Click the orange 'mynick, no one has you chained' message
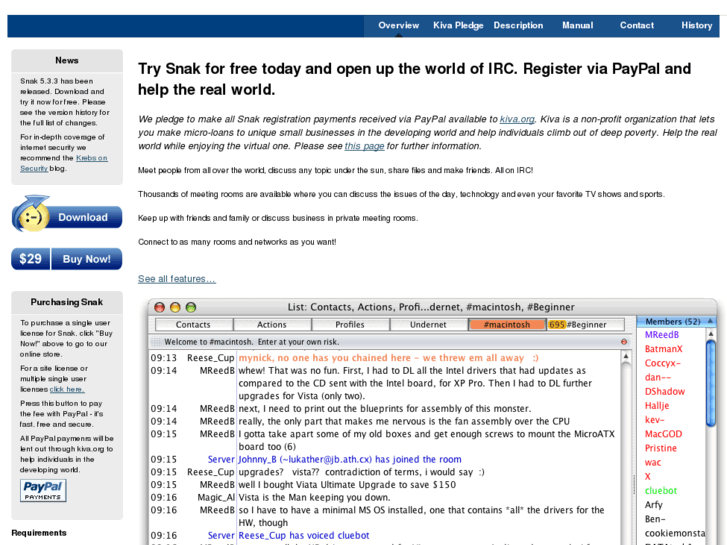This screenshot has height=545, width=727. (388, 358)
